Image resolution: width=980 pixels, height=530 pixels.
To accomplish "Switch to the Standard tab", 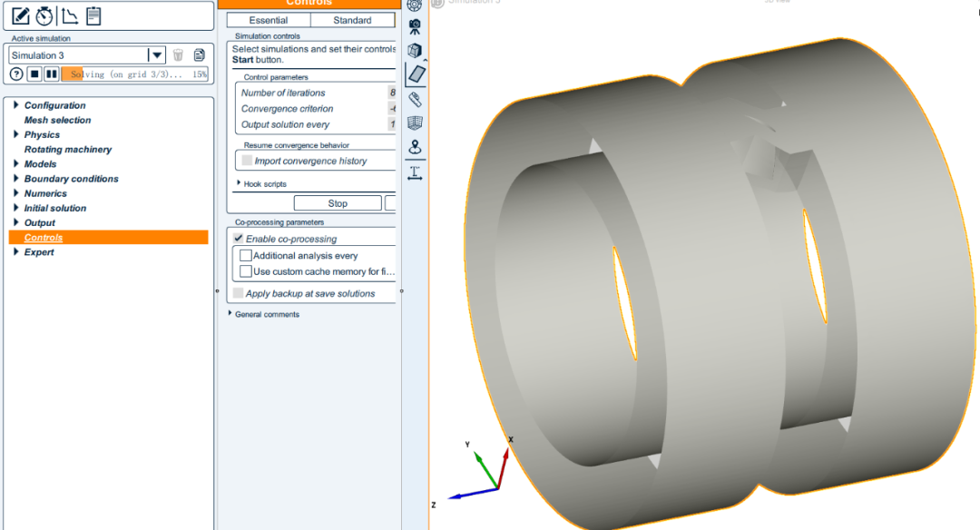I will pos(352,20).
